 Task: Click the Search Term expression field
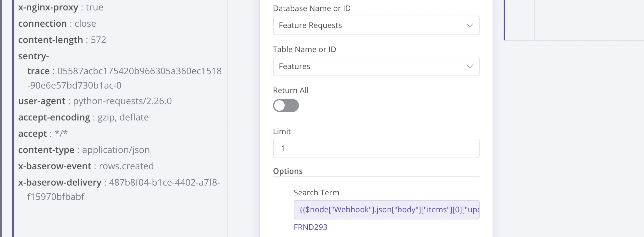(386, 210)
